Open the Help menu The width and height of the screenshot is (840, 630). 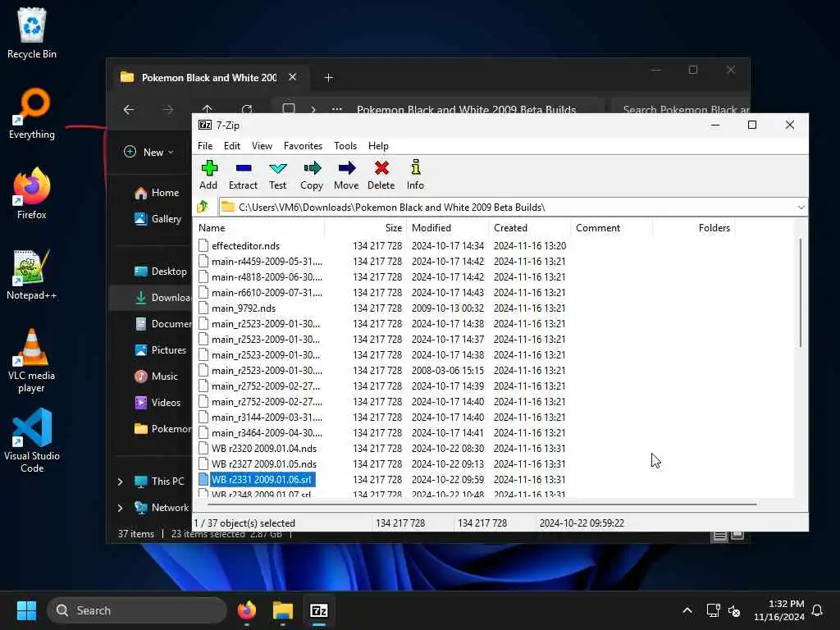click(x=378, y=146)
